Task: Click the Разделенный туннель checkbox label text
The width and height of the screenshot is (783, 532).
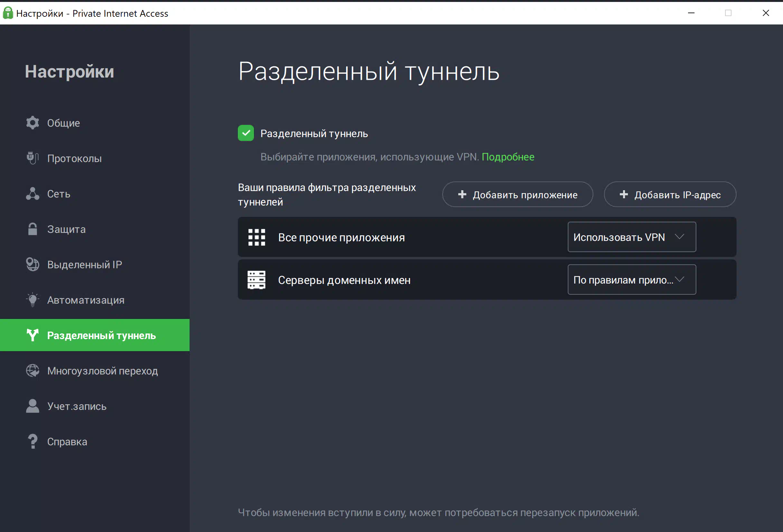Action: (314, 134)
